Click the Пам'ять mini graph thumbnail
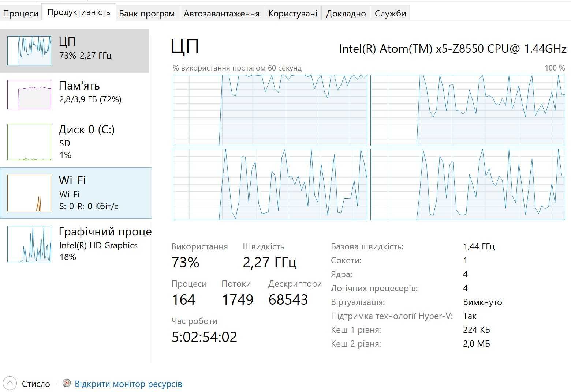The height and width of the screenshot is (392, 571). (29, 95)
